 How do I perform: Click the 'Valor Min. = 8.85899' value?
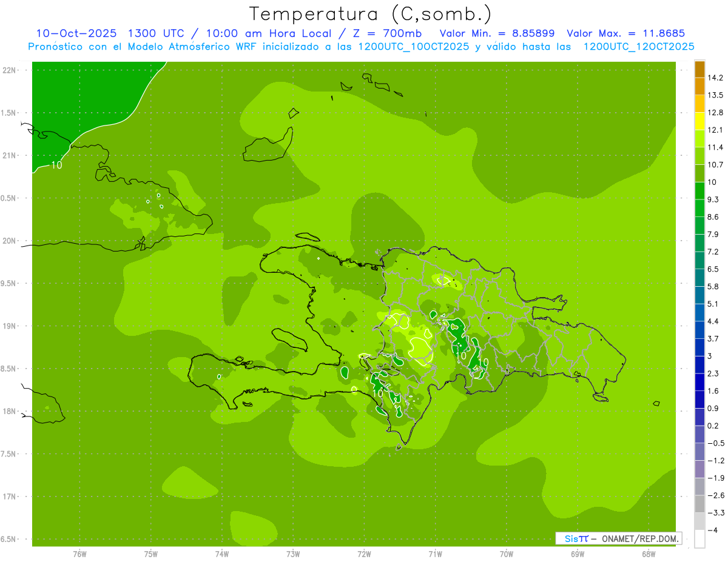[x=498, y=33]
